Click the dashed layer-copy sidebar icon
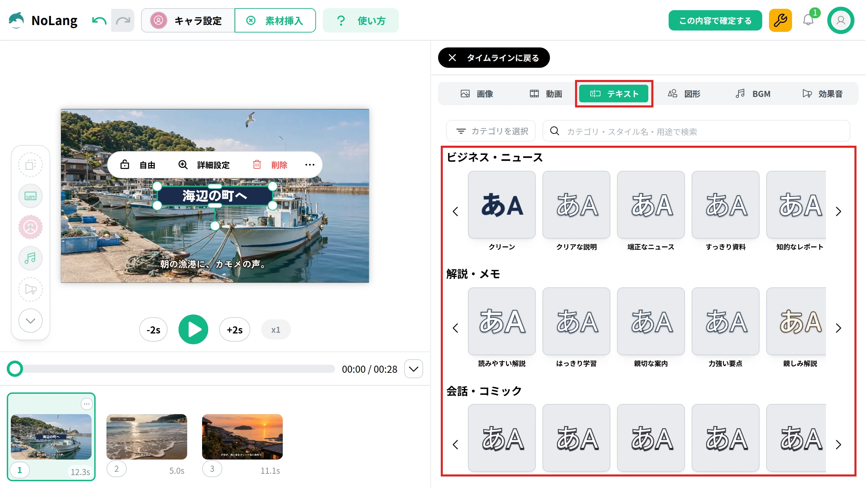Screen dimensions: 868x488 [31, 165]
